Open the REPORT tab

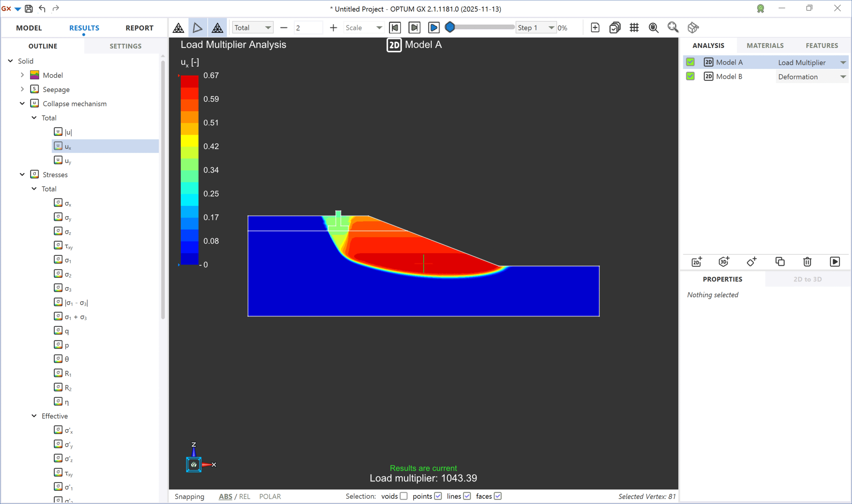[x=139, y=28]
